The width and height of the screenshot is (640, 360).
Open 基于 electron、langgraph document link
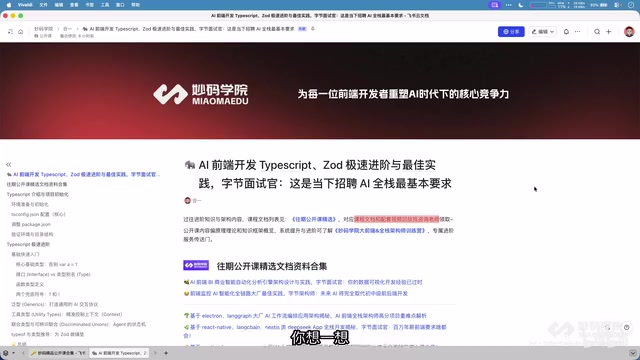point(308,316)
